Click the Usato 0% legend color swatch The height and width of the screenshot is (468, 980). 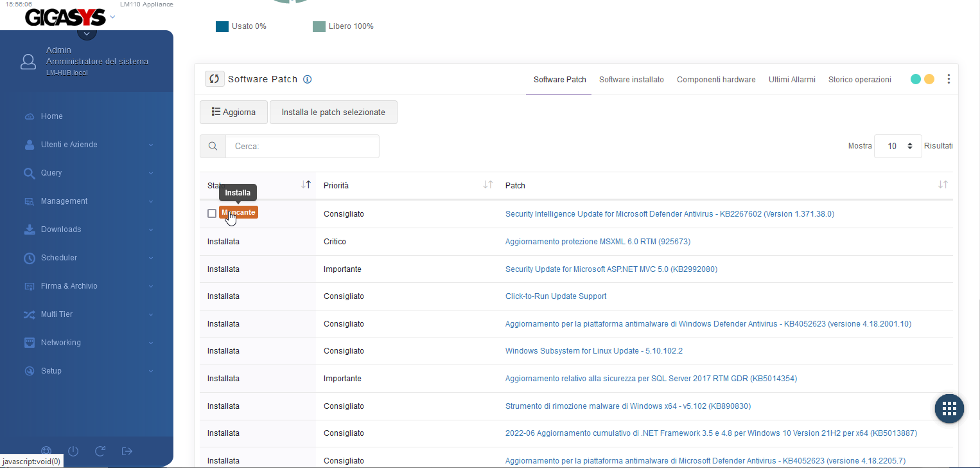pyautogui.click(x=222, y=26)
